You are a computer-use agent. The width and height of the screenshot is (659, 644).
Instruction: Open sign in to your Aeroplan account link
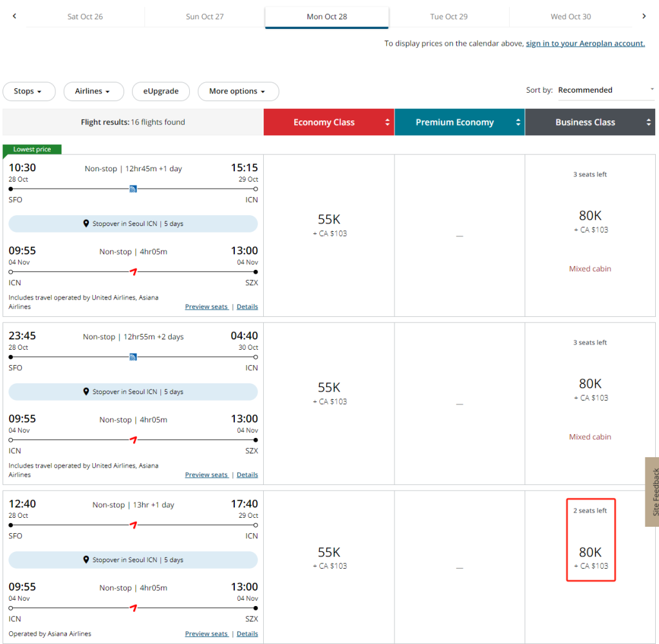coord(585,44)
